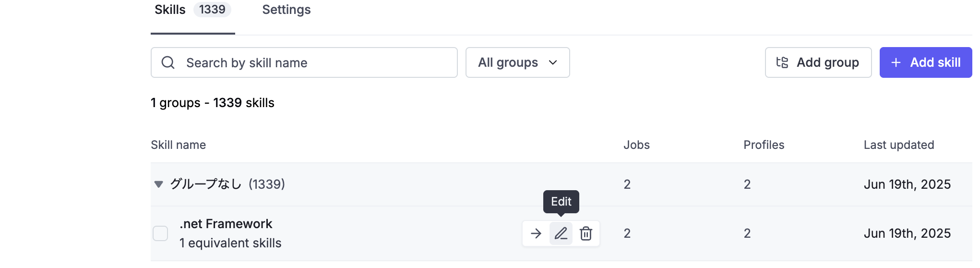
Task: Tick the .net Framework checkbox
Action: 160,233
